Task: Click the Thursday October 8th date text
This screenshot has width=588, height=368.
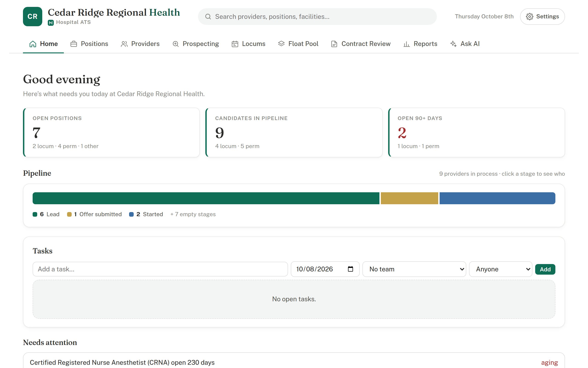Action: [484, 17]
